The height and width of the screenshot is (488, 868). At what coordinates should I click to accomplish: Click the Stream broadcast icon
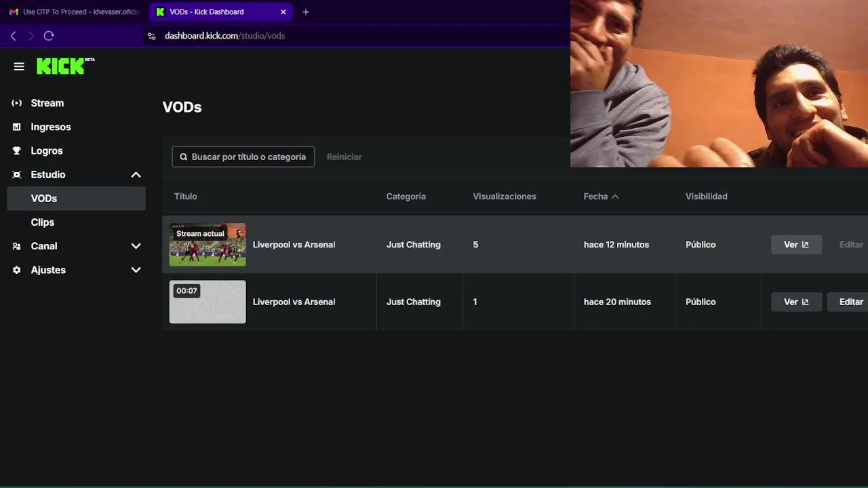pyautogui.click(x=17, y=103)
